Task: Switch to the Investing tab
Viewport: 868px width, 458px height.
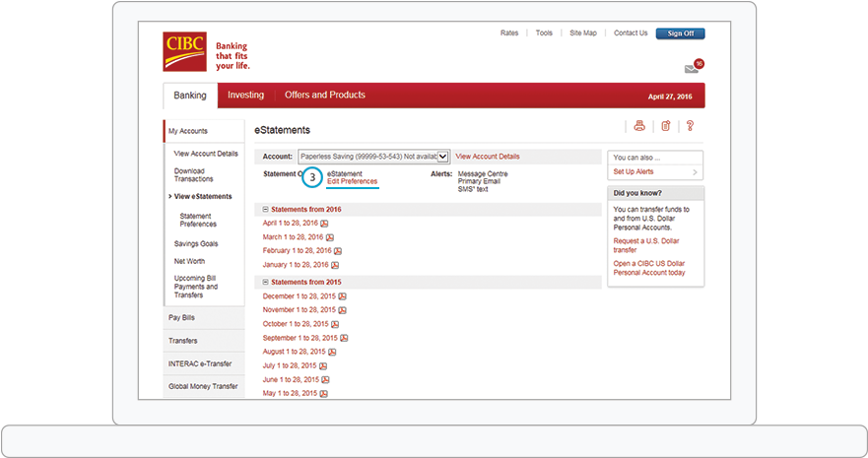Action: tap(245, 96)
